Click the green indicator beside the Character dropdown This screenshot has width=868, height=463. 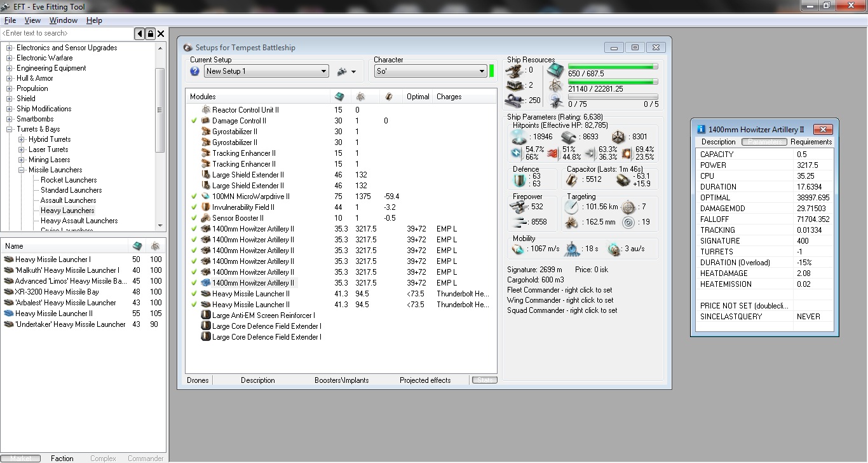[492, 71]
